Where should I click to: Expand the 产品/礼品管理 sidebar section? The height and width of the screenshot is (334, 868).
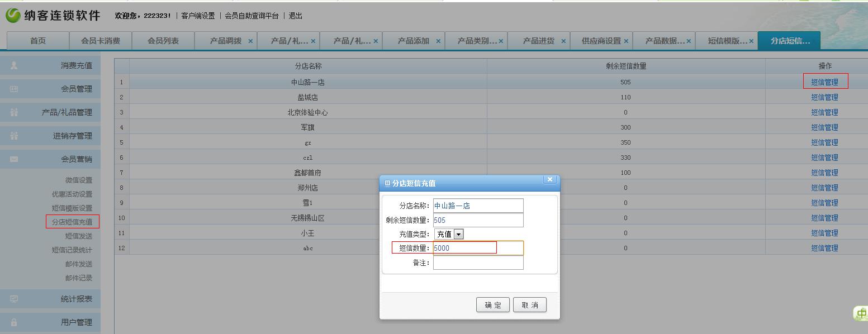point(67,113)
